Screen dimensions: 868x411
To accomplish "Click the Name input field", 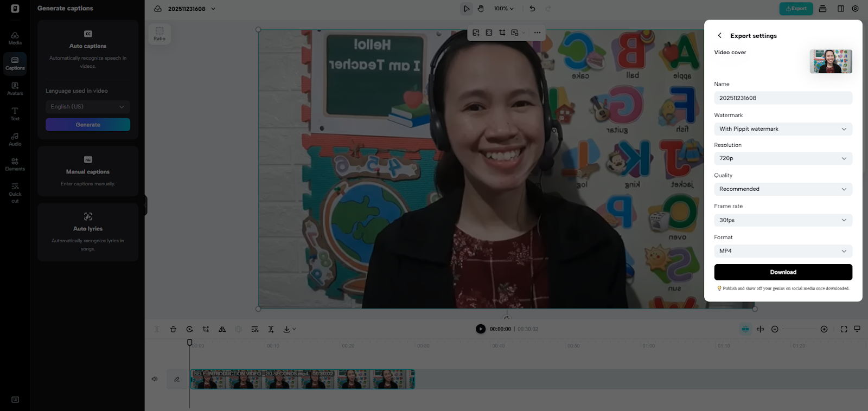I will coord(783,98).
